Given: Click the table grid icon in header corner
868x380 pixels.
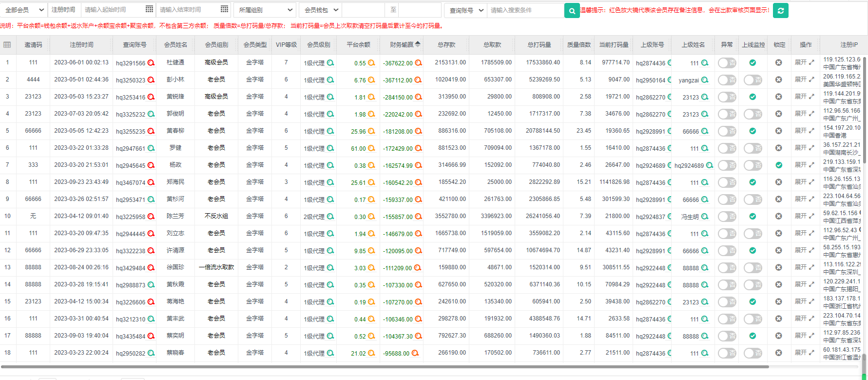Looking at the screenshot, I should 7,45.
